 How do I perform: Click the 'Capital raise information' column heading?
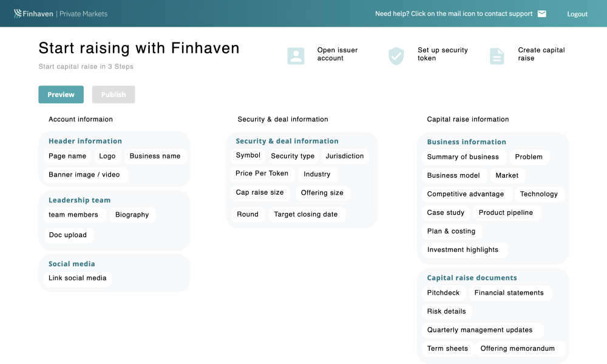point(467,120)
